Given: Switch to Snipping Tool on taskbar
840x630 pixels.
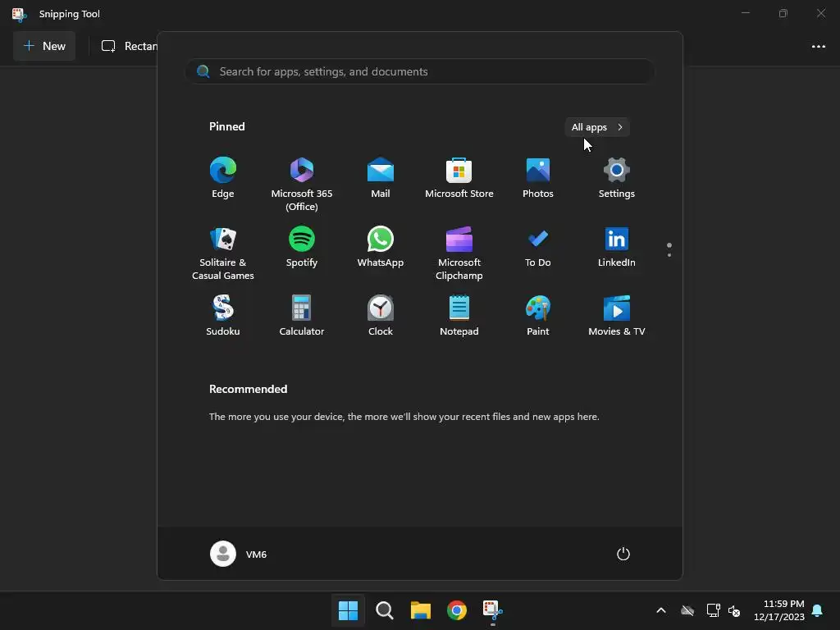Looking at the screenshot, I should 493,610.
